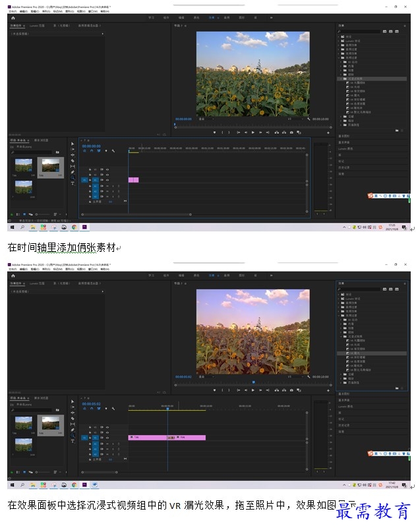Open Word from taskbar in lower screenshot
This screenshot has height=532, width=416.
coord(95,485)
